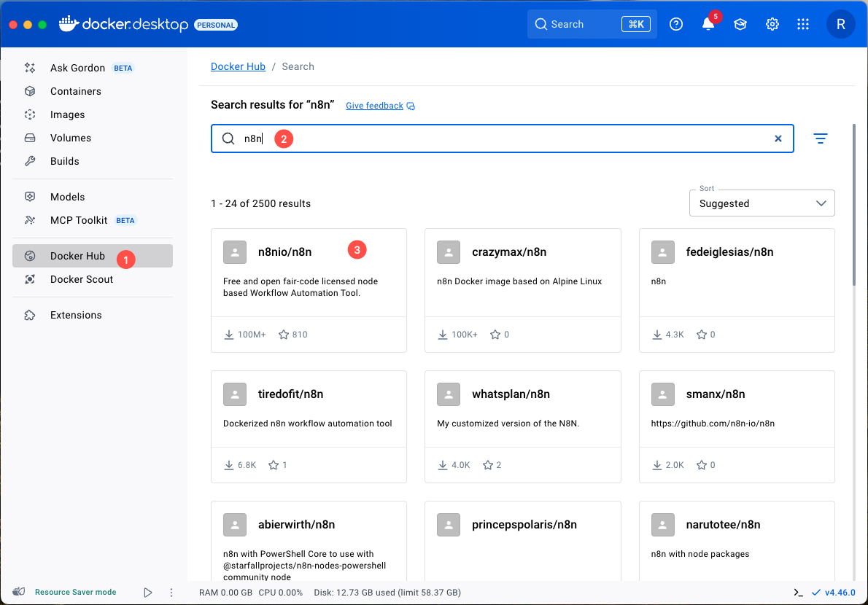Click the '1 - 24 of 2500 results' text
This screenshot has height=605, width=868.
point(260,203)
